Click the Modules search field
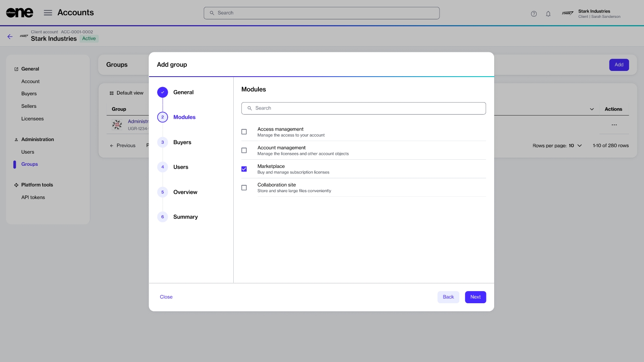 click(x=363, y=108)
